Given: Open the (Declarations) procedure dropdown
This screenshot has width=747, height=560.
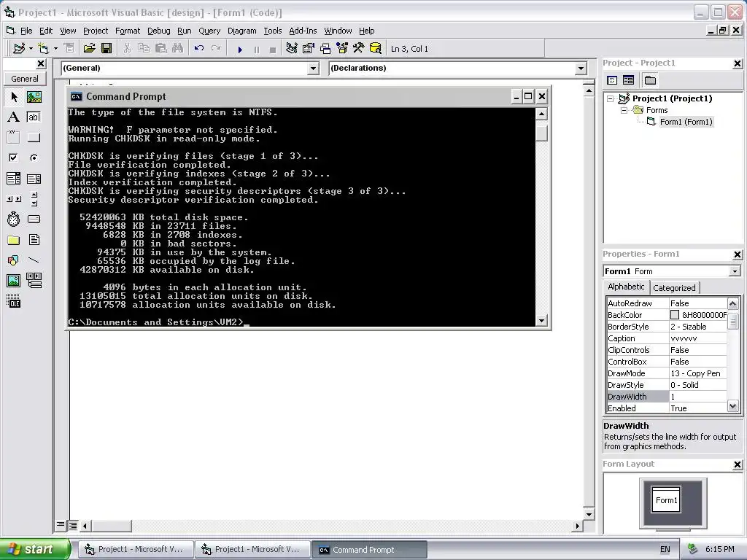Looking at the screenshot, I should click(581, 69).
